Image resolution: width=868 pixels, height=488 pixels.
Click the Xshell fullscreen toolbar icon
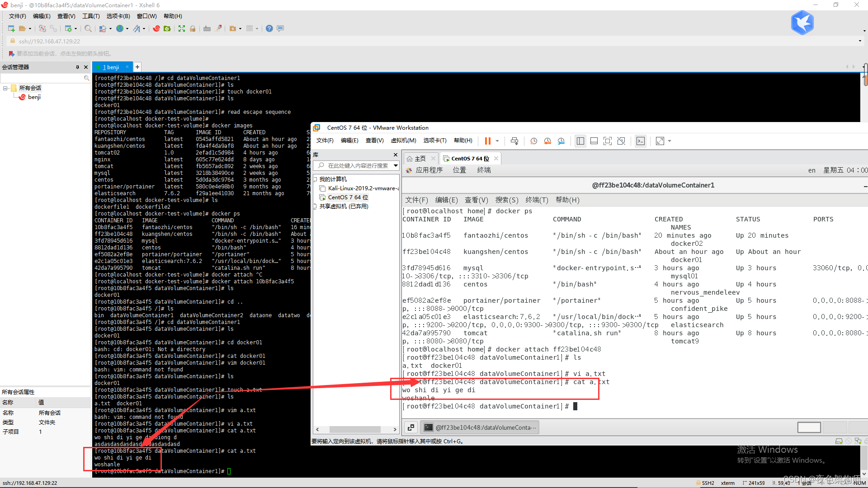coord(182,28)
